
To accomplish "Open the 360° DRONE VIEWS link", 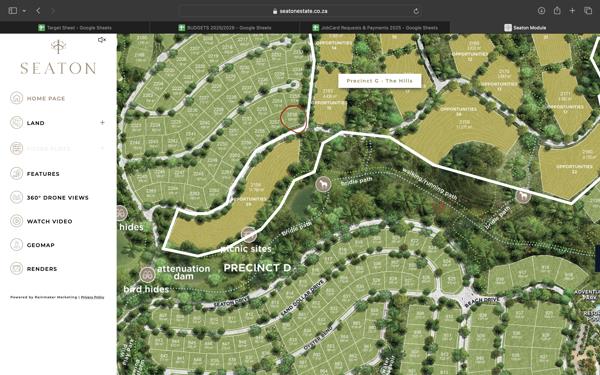I will tap(57, 197).
